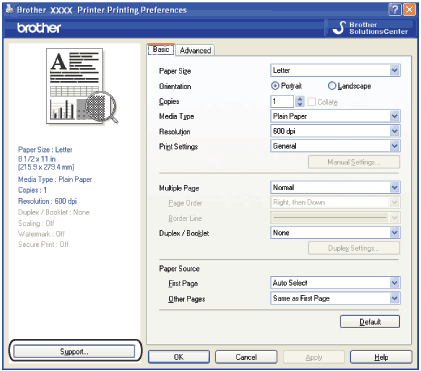Select the Basic tab
Image resolution: width=421 pixels, height=371 pixels.
[x=161, y=49]
